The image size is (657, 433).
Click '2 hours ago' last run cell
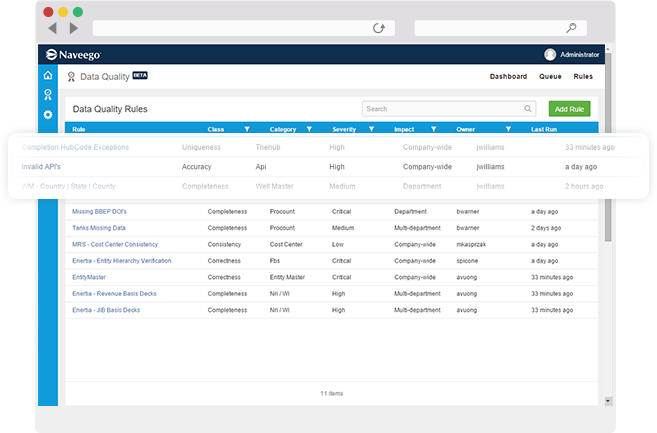click(x=584, y=186)
